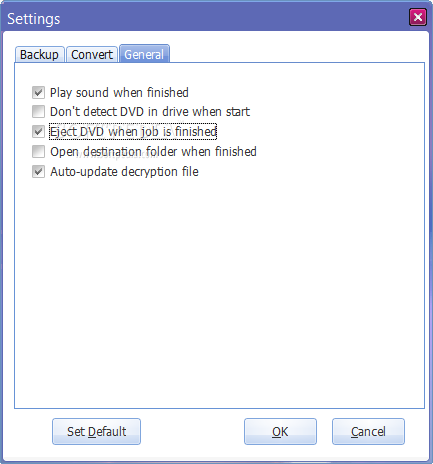Click the checkmark icon beside Auto-update decryption
Viewport: 433px width, 464px height.
tap(38, 172)
